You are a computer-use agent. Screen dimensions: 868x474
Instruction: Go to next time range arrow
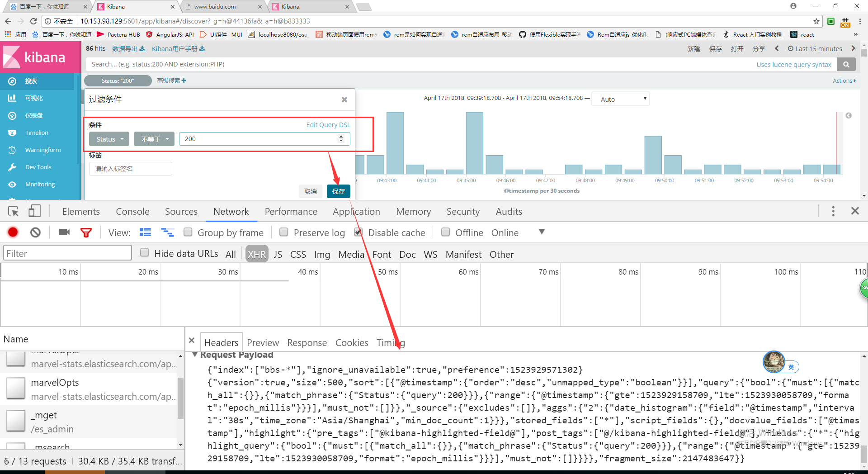[853, 48]
